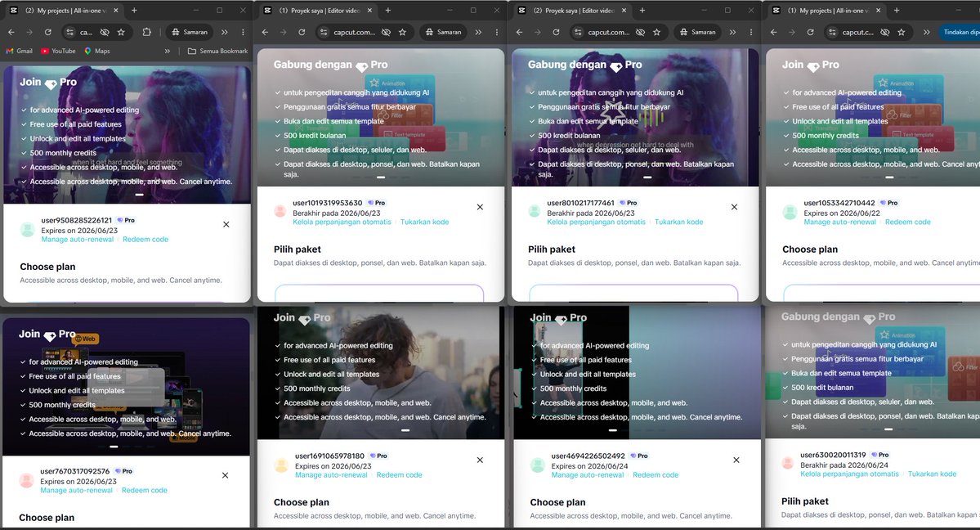Image resolution: width=980 pixels, height=530 pixels.
Task: Open site info in (2) My projects window
Action: pos(70,32)
